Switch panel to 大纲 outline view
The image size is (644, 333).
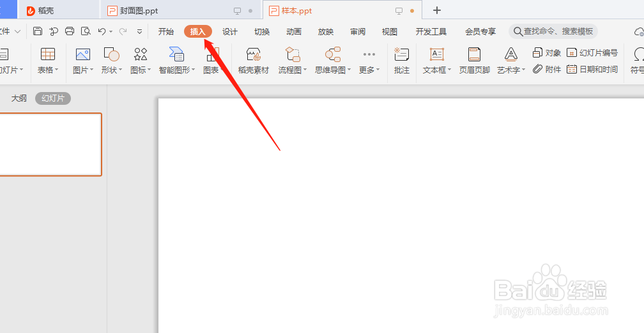[x=19, y=98]
